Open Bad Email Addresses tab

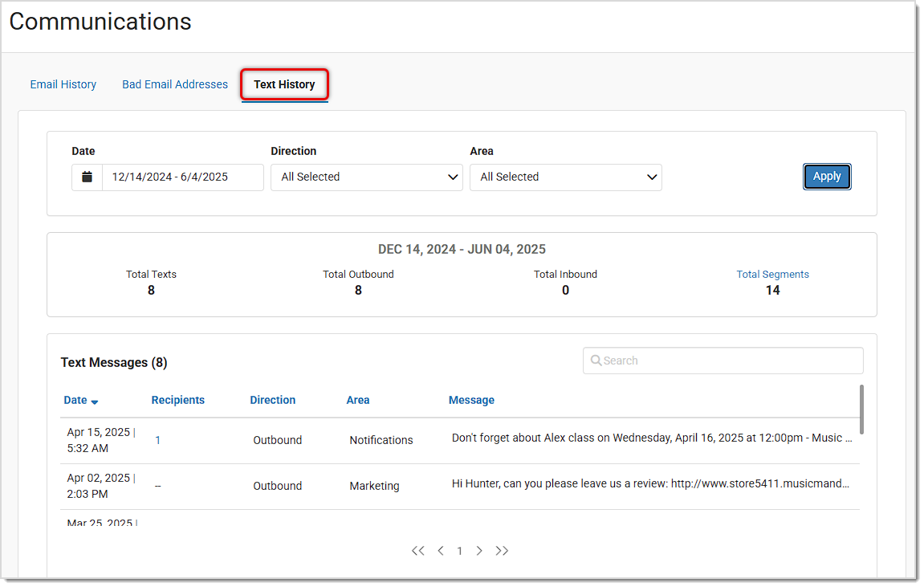click(x=175, y=84)
